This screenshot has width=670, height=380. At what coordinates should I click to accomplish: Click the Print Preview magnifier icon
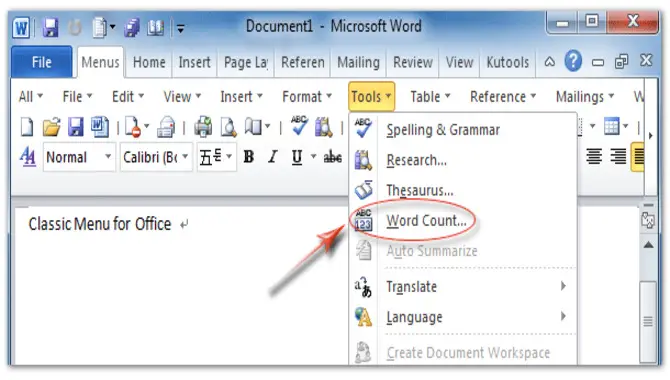(x=228, y=127)
